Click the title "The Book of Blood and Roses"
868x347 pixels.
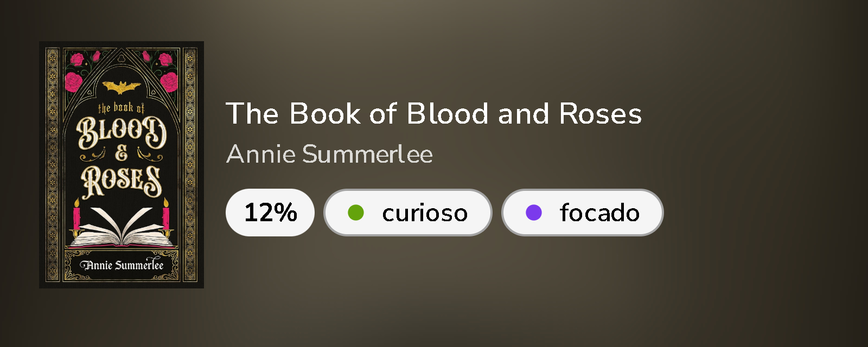coord(433,114)
